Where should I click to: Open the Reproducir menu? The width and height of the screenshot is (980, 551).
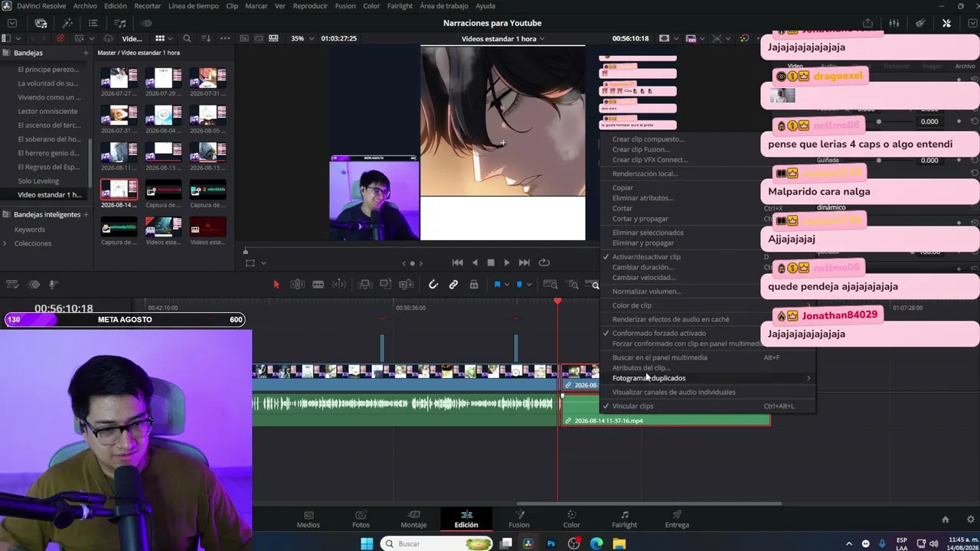(310, 6)
